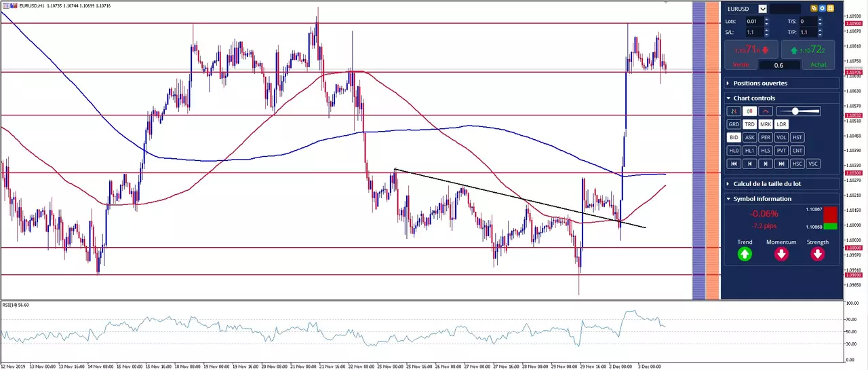
Task: Jump to chart start with skip-back icon
Action: [x=734, y=164]
